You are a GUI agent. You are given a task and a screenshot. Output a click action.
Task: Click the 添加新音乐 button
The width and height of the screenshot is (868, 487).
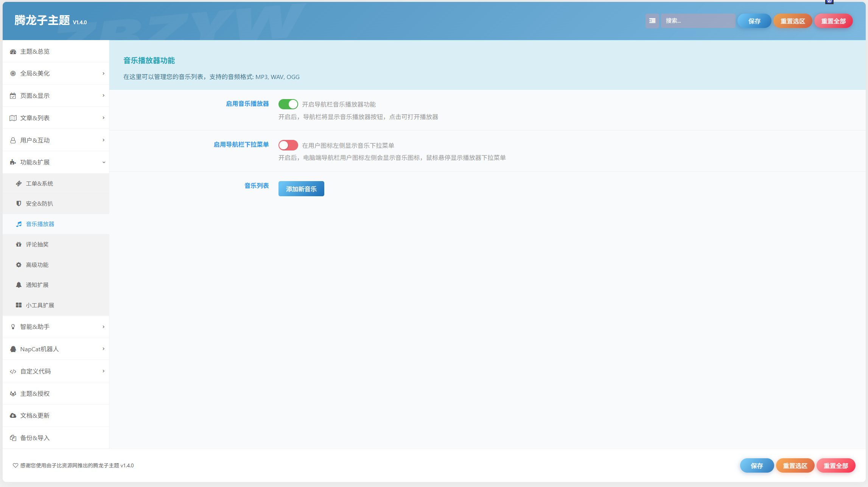301,189
